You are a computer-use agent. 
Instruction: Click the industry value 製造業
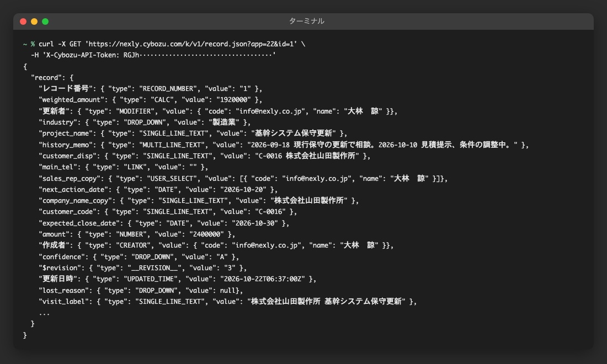[223, 122]
